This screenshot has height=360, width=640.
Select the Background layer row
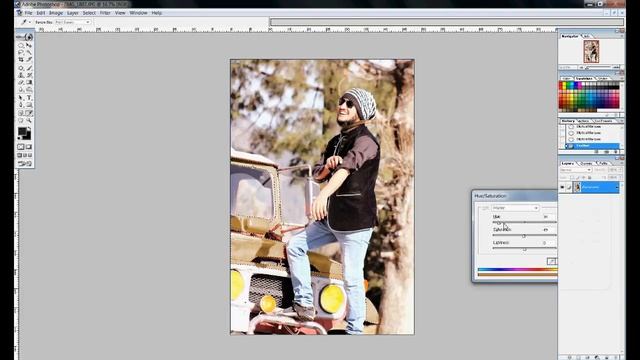589,187
